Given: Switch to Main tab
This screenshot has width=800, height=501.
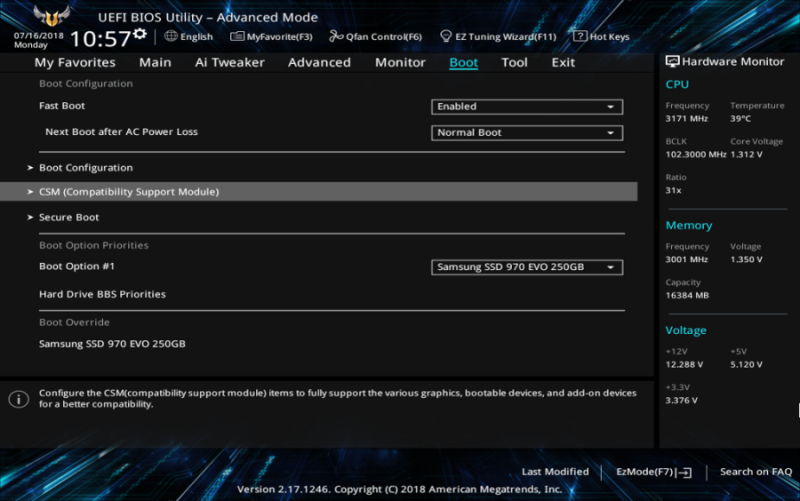Looking at the screenshot, I should click(155, 62).
